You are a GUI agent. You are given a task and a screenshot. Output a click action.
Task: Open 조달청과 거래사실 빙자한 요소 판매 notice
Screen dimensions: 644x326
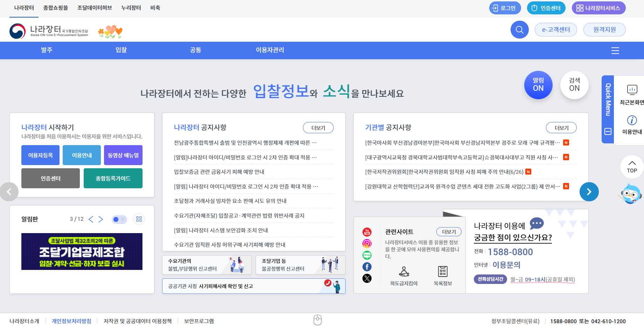coord(230,201)
